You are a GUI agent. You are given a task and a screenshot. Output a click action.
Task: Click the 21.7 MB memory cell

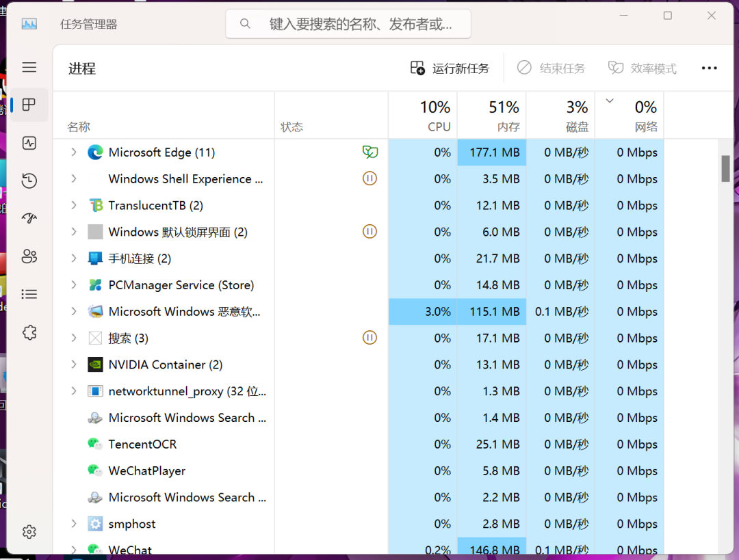(x=491, y=258)
